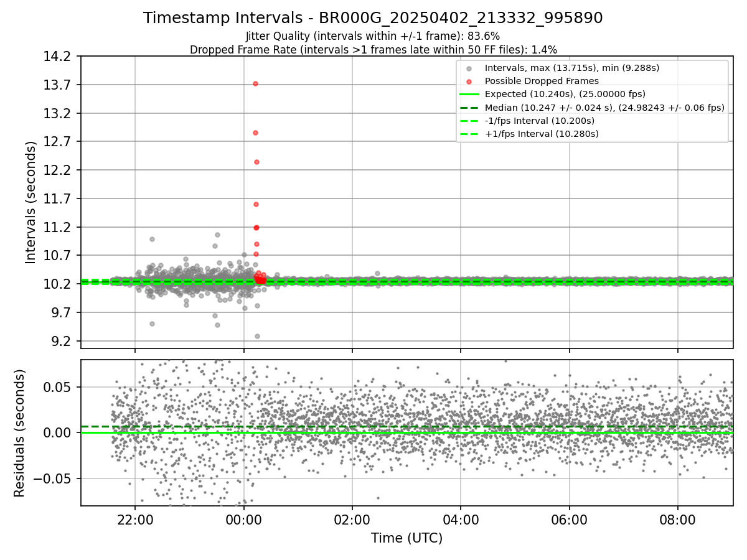Click the 11.2 y-axis tick label
This screenshot has width=747, height=560.
tap(57, 227)
